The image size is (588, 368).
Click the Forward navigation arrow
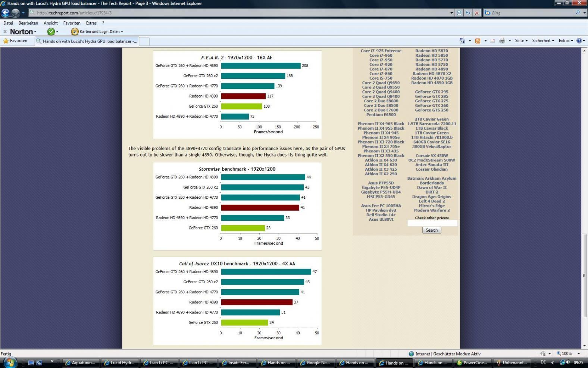pos(15,13)
